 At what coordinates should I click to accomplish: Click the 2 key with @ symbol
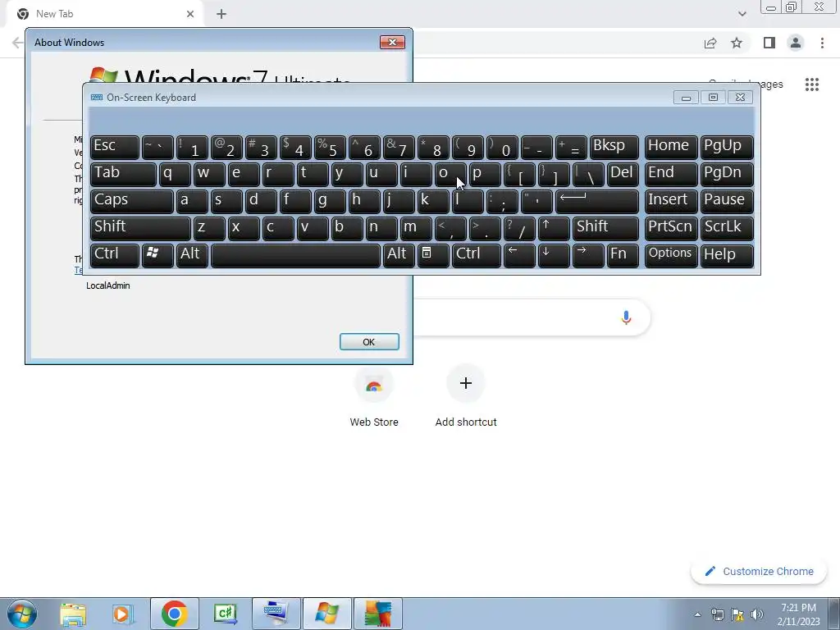pyautogui.click(x=226, y=147)
